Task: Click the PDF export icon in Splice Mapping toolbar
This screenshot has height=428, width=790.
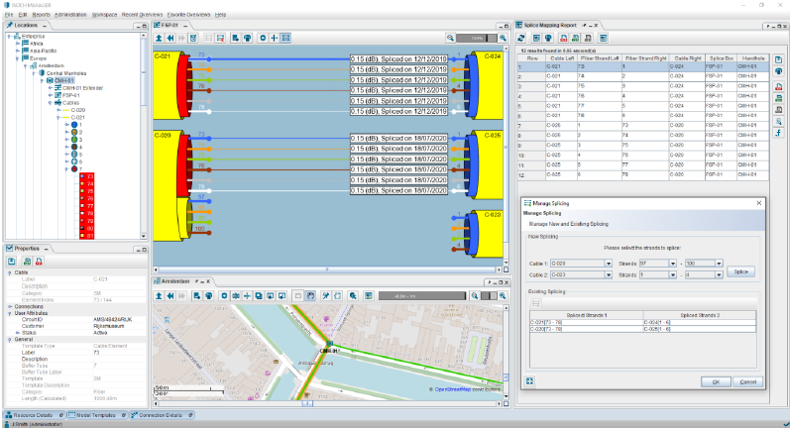Action: pos(563,37)
